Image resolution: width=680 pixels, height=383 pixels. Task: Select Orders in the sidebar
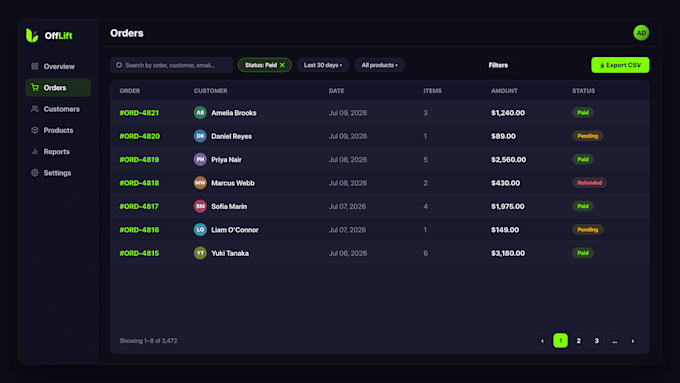[x=58, y=88]
